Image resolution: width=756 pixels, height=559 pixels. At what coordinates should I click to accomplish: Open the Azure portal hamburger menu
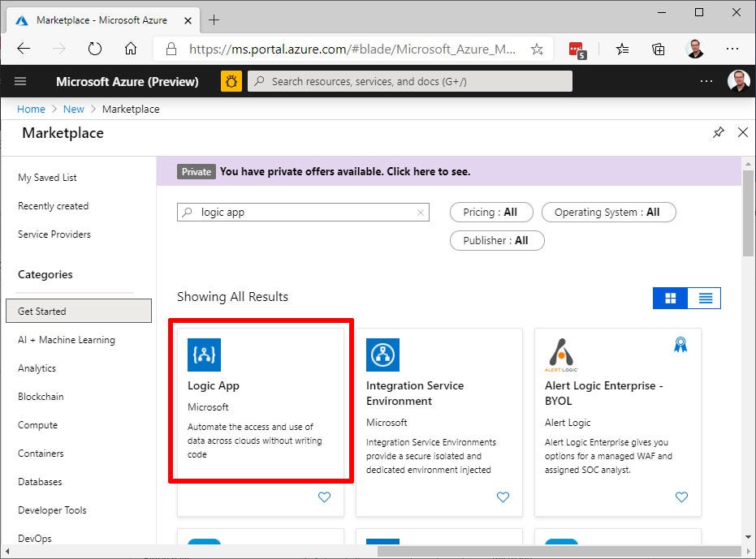tap(20, 81)
